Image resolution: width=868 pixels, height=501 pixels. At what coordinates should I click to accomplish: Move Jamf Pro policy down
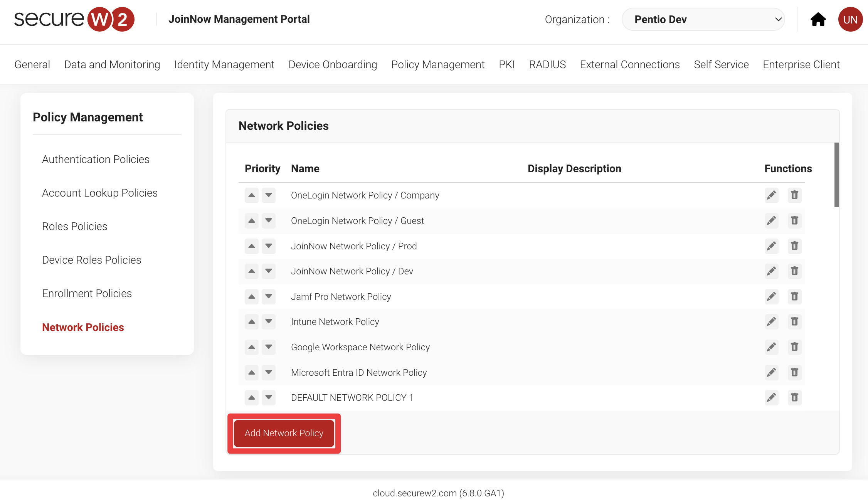[x=269, y=297]
